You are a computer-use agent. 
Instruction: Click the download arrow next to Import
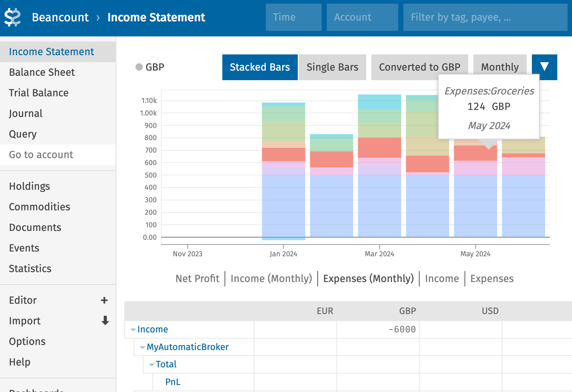click(105, 321)
